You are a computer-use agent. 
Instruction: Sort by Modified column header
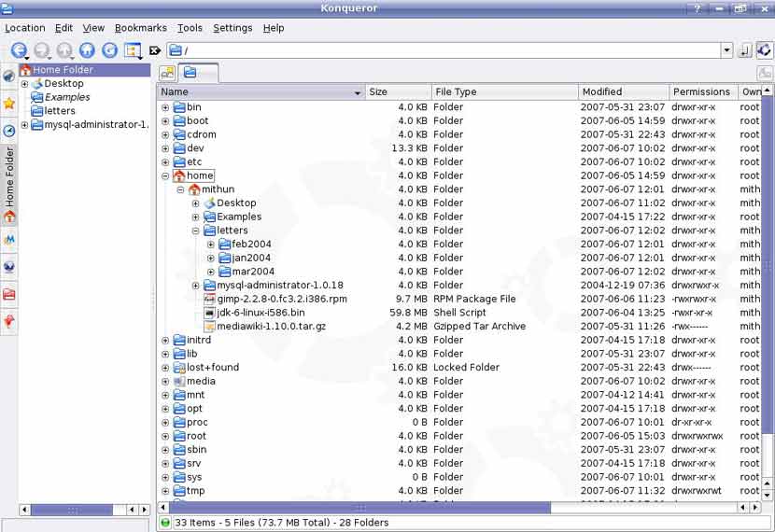pos(623,91)
